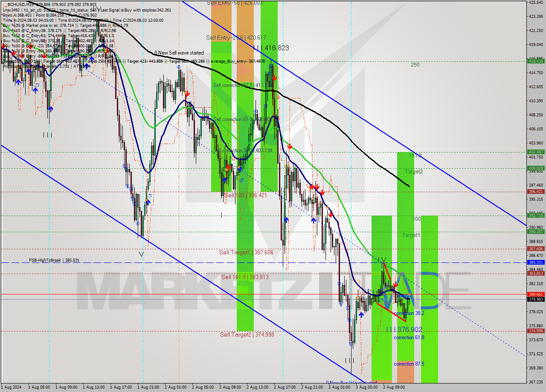
Task: Select the 'Sell Entry -23.6 | 420.617' label
Action: (x=236, y=37)
